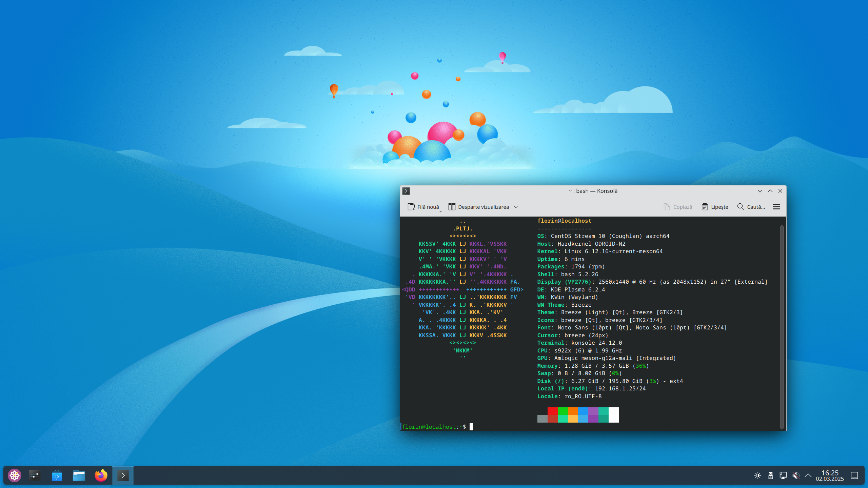
Task: Click the Konsole title bar text
Action: 593,191
